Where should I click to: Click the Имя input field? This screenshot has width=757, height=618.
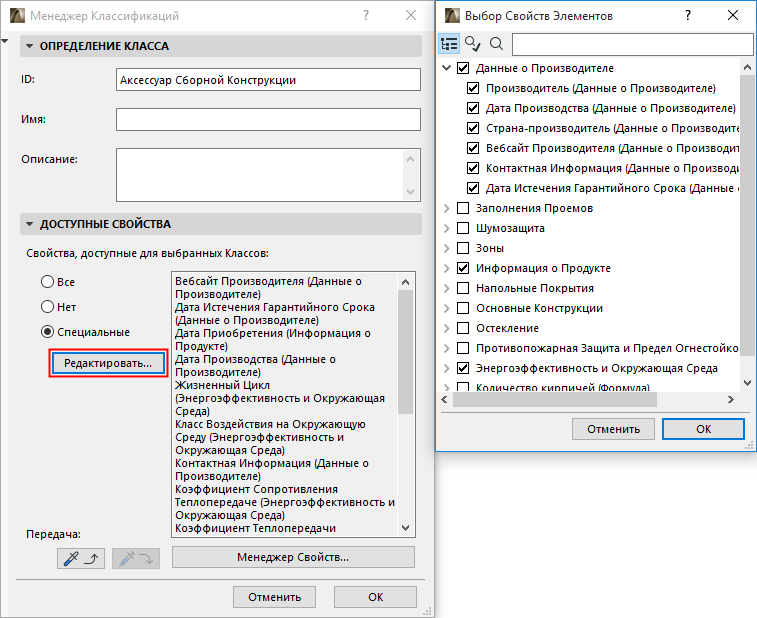[x=268, y=119]
